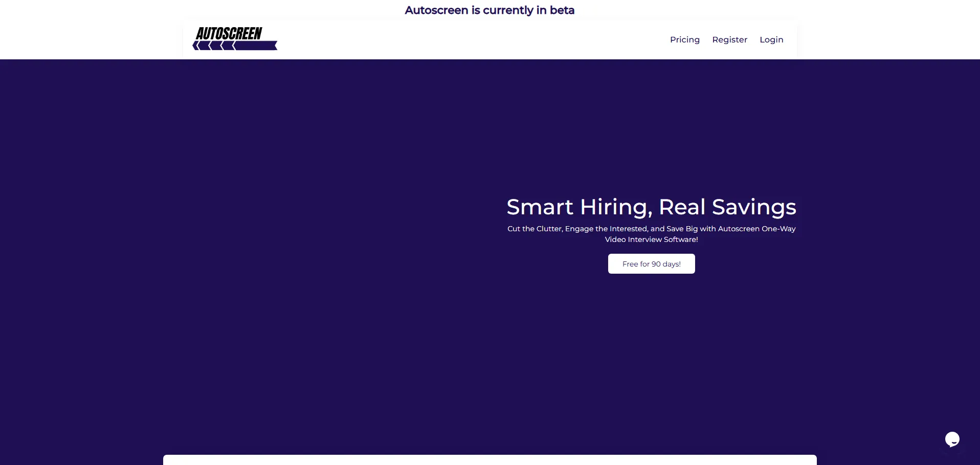Click the 'Autoscreen is currently in beta' banner

click(489, 10)
